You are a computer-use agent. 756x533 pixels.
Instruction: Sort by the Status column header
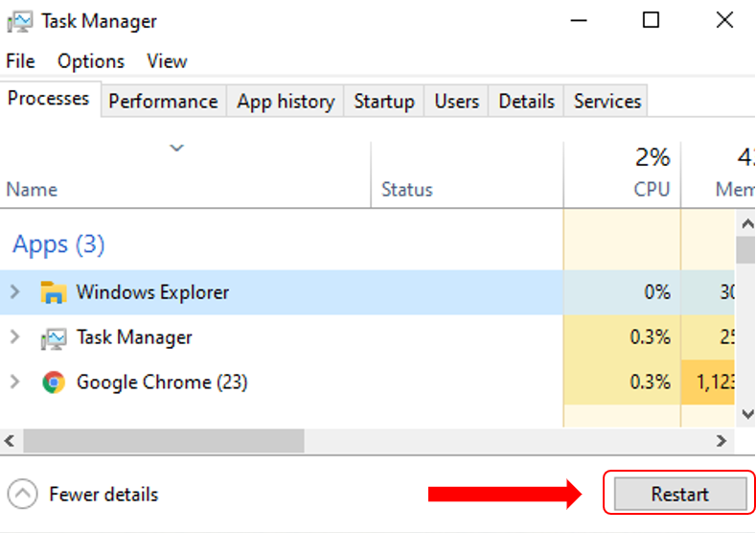click(x=468, y=174)
